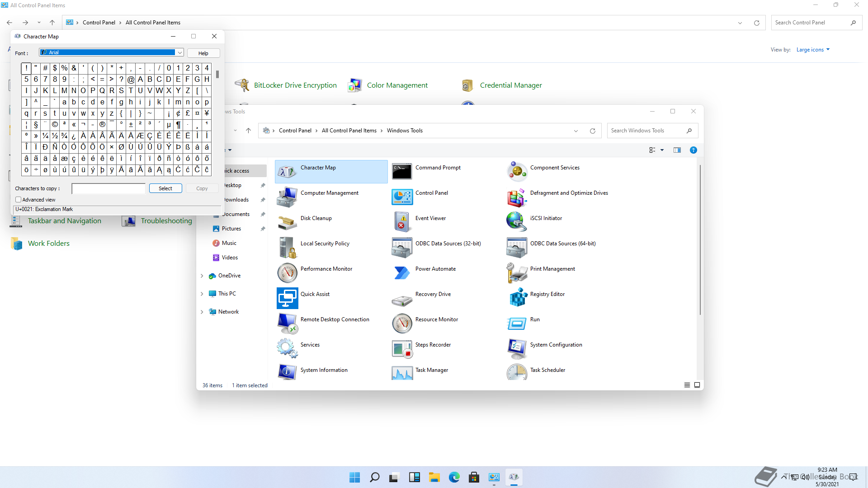Open BitLocker Drive Encryption link
The height and width of the screenshot is (488, 868).
[295, 85]
